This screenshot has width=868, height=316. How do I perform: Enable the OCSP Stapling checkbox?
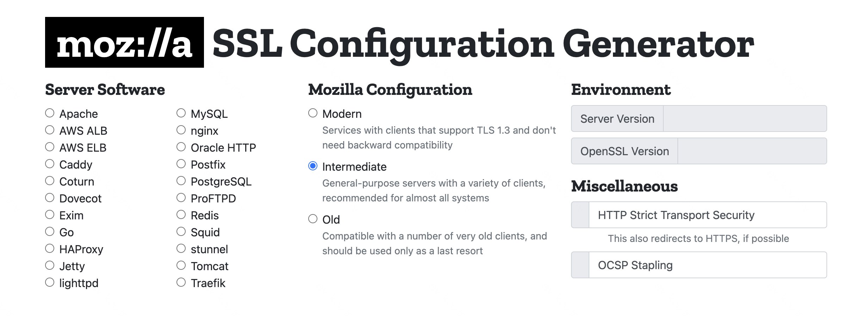pos(580,265)
